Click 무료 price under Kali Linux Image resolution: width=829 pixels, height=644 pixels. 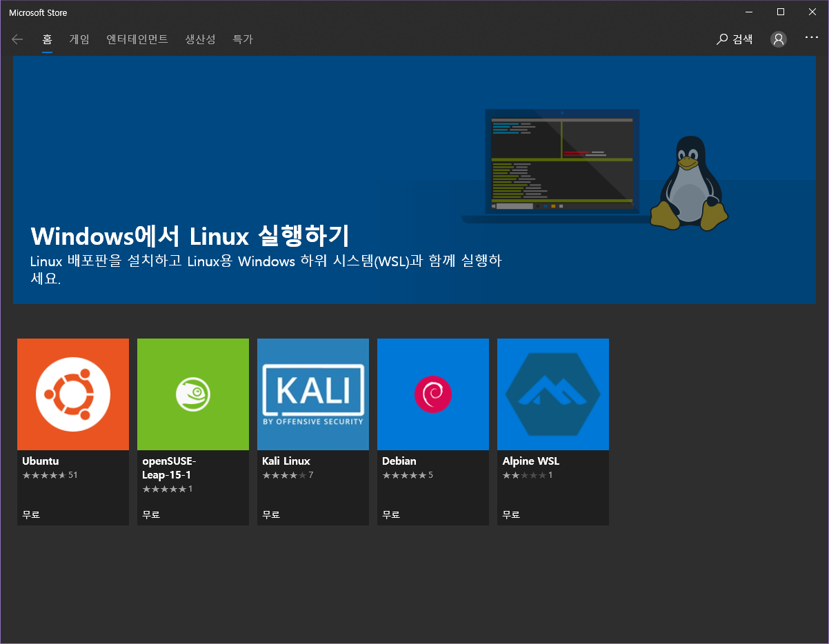pos(271,514)
